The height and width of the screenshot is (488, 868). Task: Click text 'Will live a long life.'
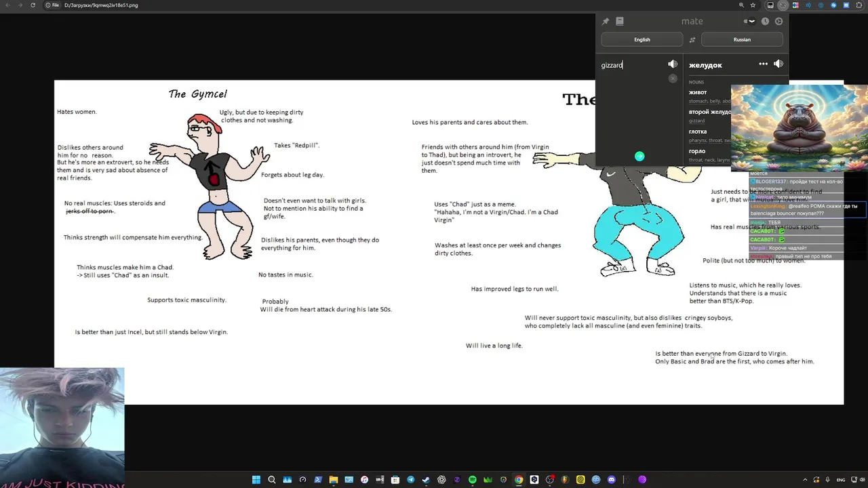coord(494,346)
